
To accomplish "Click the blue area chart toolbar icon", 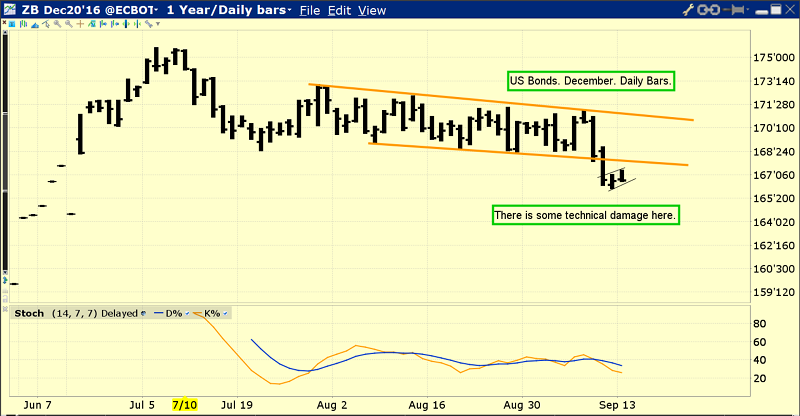I will pyautogui.click(x=35, y=25).
